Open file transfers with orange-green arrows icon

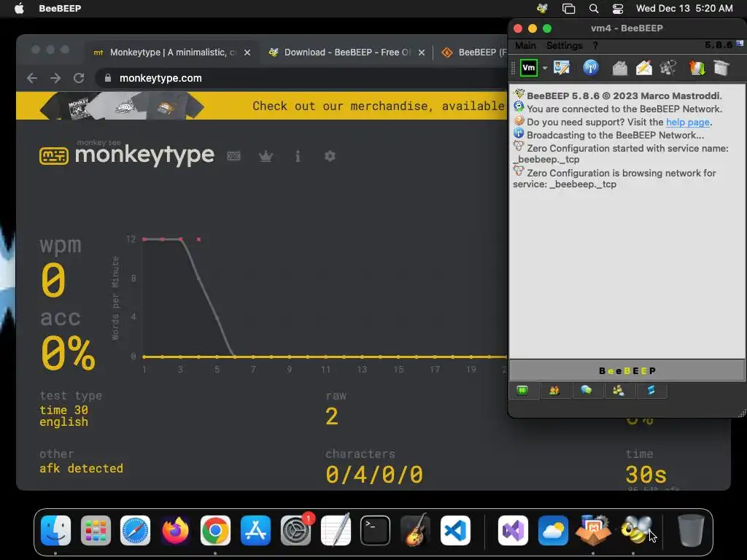tap(697, 68)
